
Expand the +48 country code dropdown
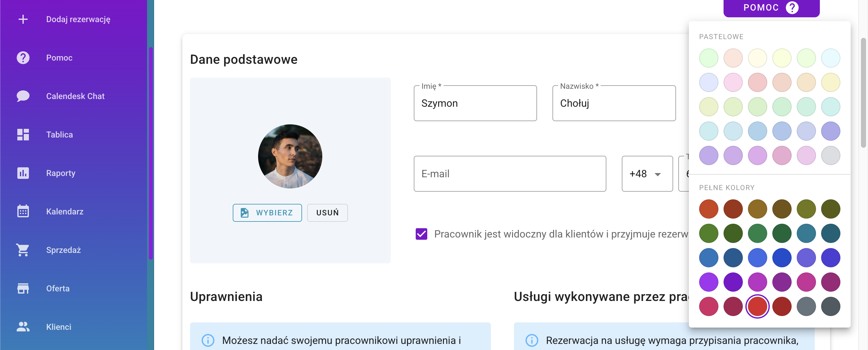click(x=647, y=174)
